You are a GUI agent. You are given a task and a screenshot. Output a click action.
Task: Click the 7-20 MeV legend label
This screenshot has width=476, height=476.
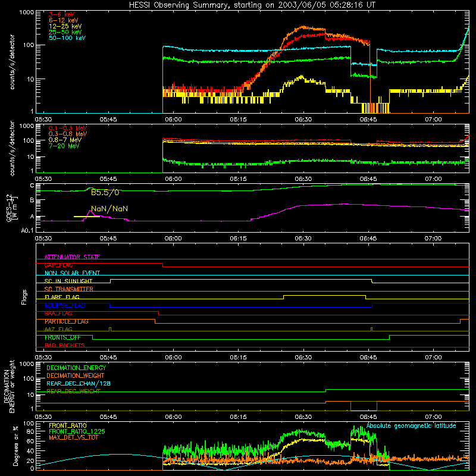point(64,146)
